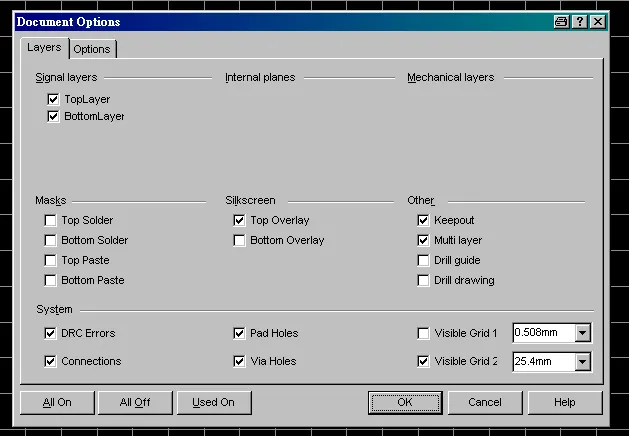Enable the Bottom Solder mask
Image resolution: width=629 pixels, height=436 pixels.
50,240
